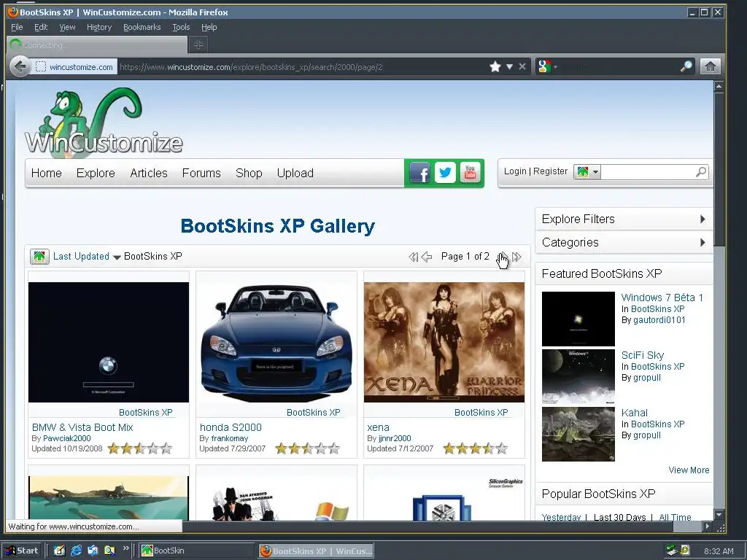Click the Firefox back arrow button
747x560 pixels.
(20, 66)
